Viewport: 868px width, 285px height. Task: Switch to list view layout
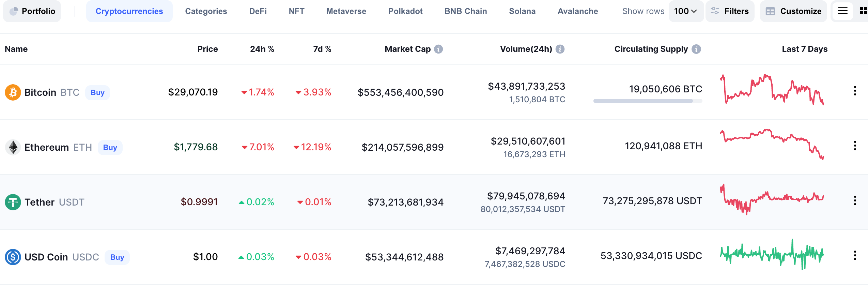842,11
